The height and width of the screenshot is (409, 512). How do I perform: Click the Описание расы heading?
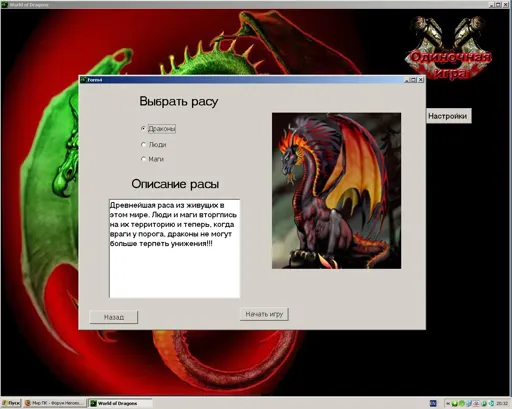(175, 184)
